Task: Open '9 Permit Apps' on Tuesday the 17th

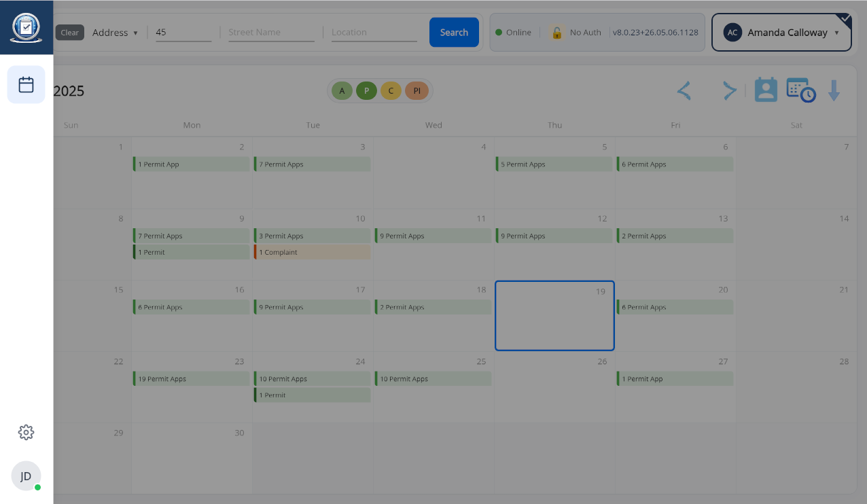Action: point(312,307)
